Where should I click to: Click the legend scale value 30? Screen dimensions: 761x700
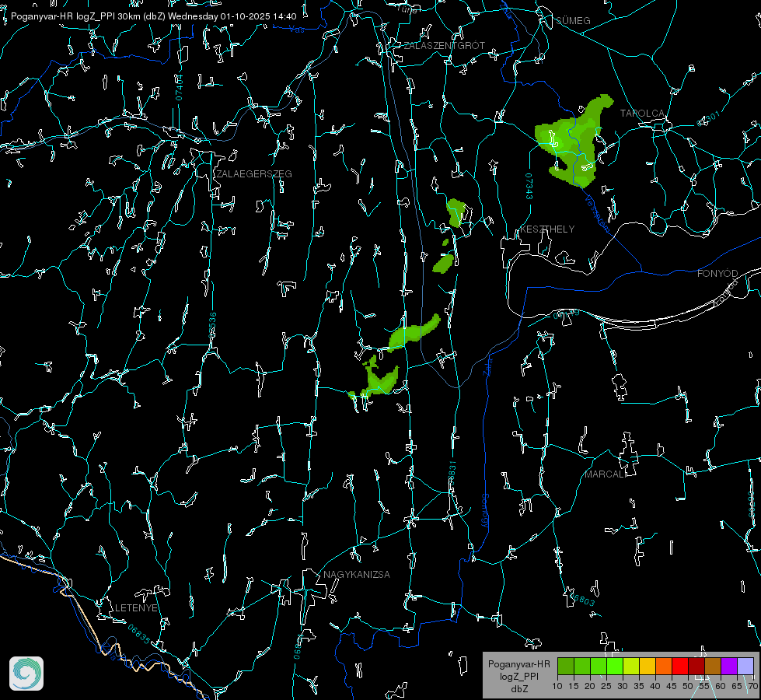coord(623,686)
